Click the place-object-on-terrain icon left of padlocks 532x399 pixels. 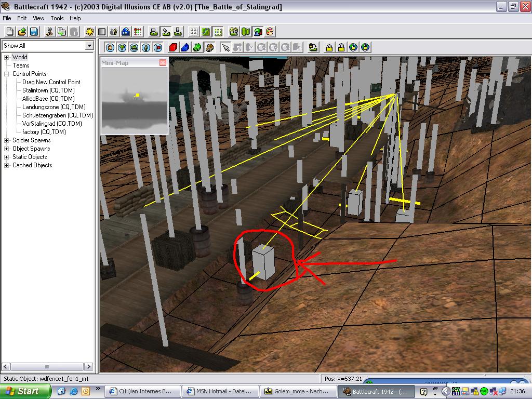tap(313, 47)
